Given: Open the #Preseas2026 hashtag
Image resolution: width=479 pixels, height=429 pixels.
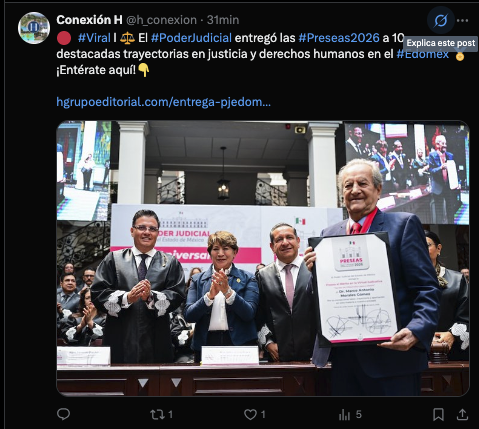Looking at the screenshot, I should tap(339, 38).
